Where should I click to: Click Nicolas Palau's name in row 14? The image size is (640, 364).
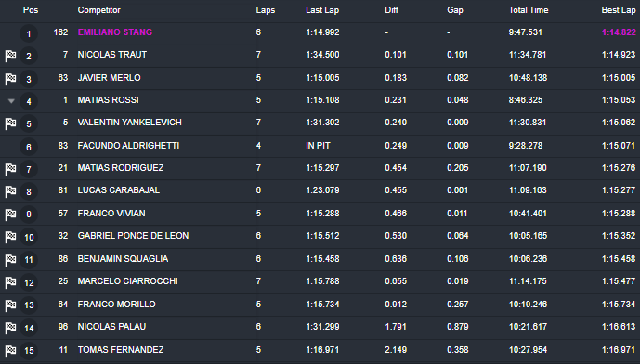click(x=111, y=327)
